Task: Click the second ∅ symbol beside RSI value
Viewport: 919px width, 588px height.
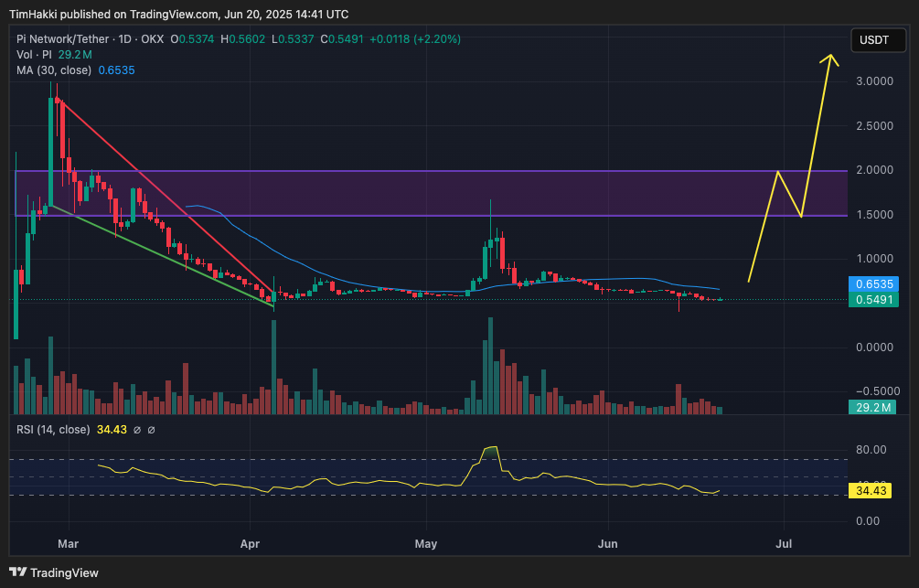Action: click(151, 430)
